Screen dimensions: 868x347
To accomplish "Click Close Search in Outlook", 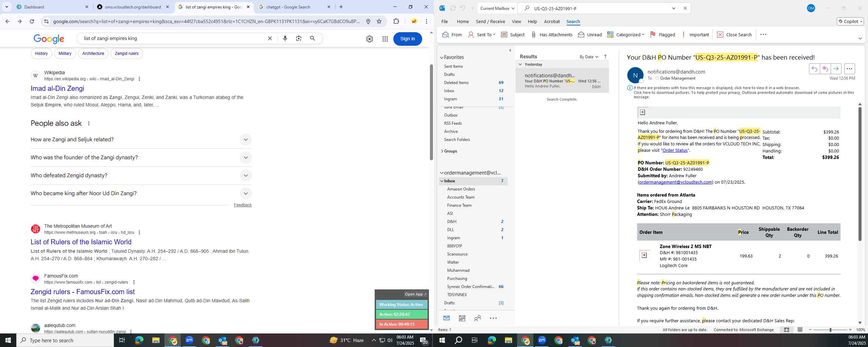I will (734, 35).
